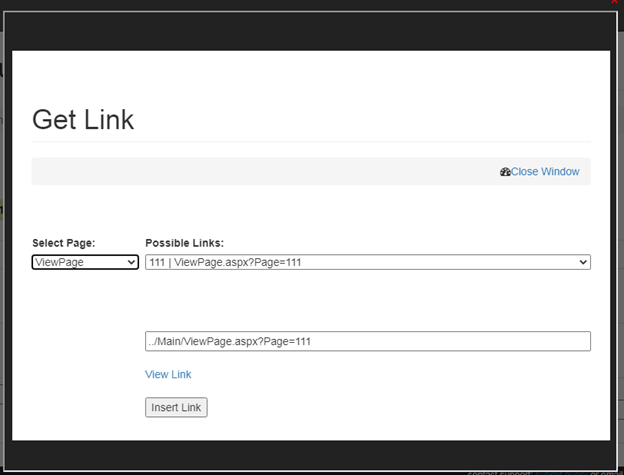Click the ViewPage text in the Select Page box

[x=59, y=262]
